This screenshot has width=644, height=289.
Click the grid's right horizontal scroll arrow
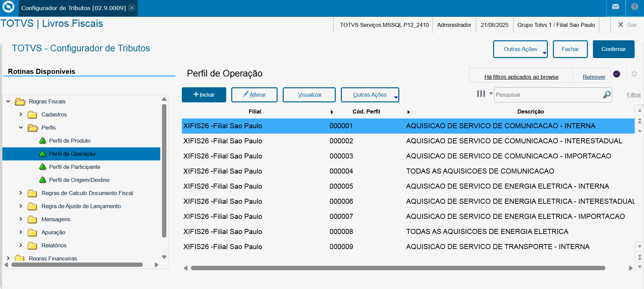point(631,268)
